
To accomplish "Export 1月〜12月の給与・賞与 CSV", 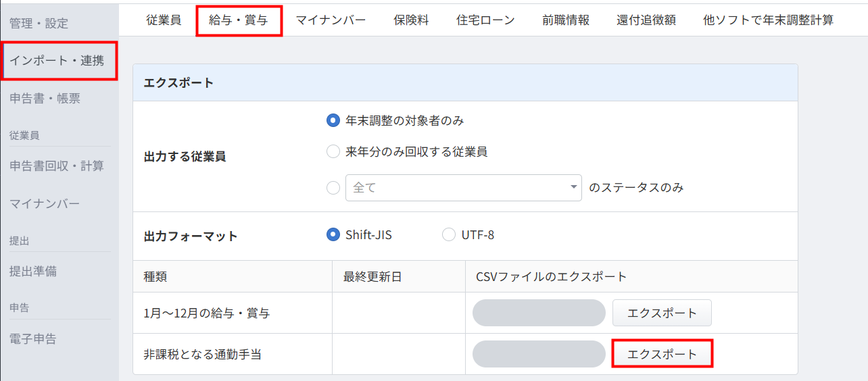I will 662,313.
